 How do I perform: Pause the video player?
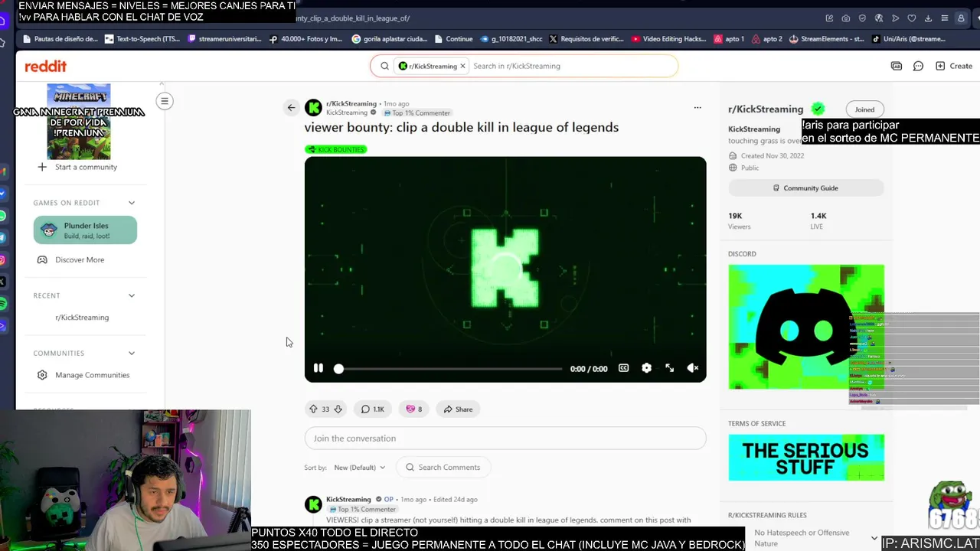click(318, 368)
